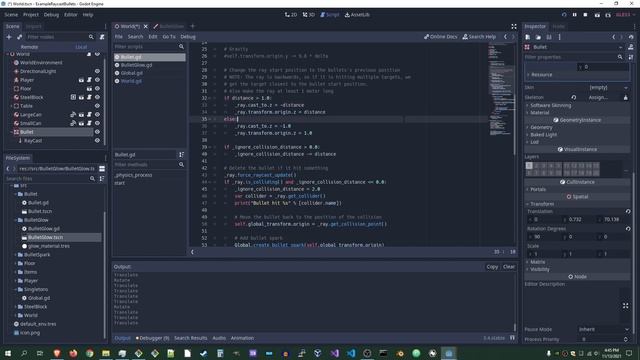
Task: Toggle split mode in FileSystem dock
Action: (102, 169)
